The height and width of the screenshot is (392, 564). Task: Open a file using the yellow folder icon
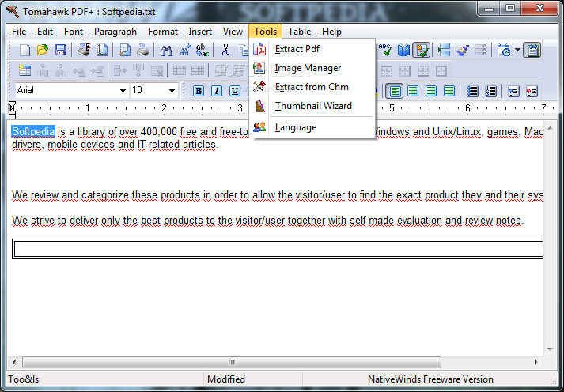coord(43,50)
